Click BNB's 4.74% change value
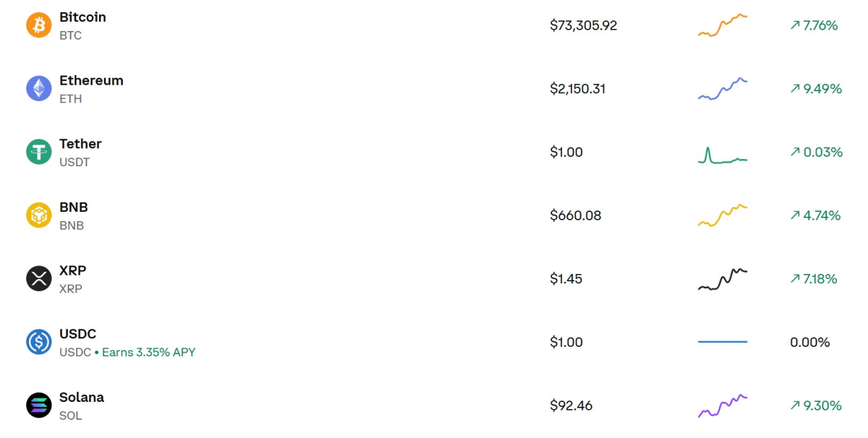868x438 pixels. (815, 215)
